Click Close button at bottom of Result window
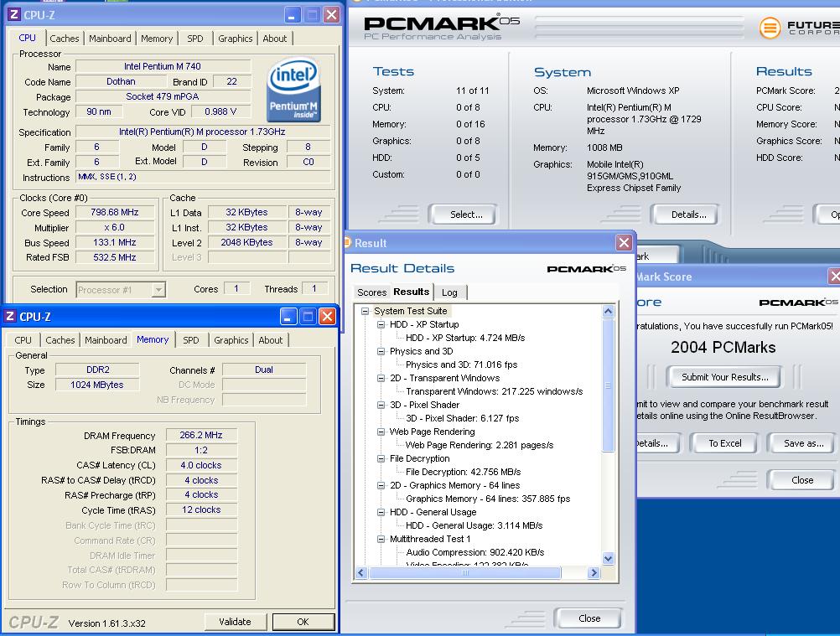This screenshot has width=840, height=636. [x=589, y=618]
